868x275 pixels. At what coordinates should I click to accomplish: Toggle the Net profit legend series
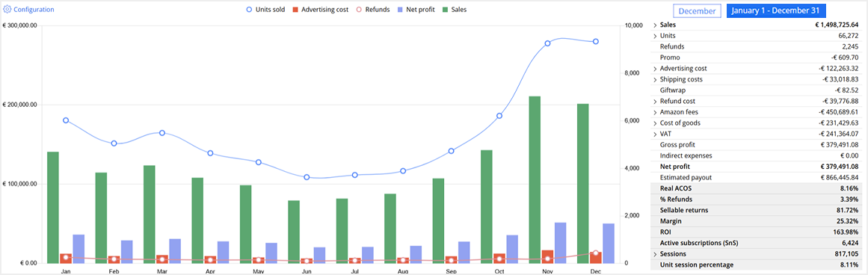(416, 10)
